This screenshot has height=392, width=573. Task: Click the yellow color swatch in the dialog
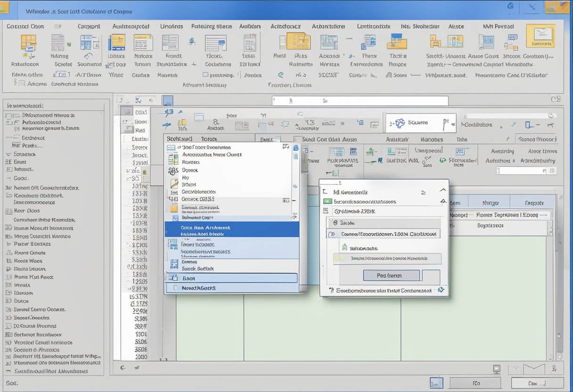336,258
